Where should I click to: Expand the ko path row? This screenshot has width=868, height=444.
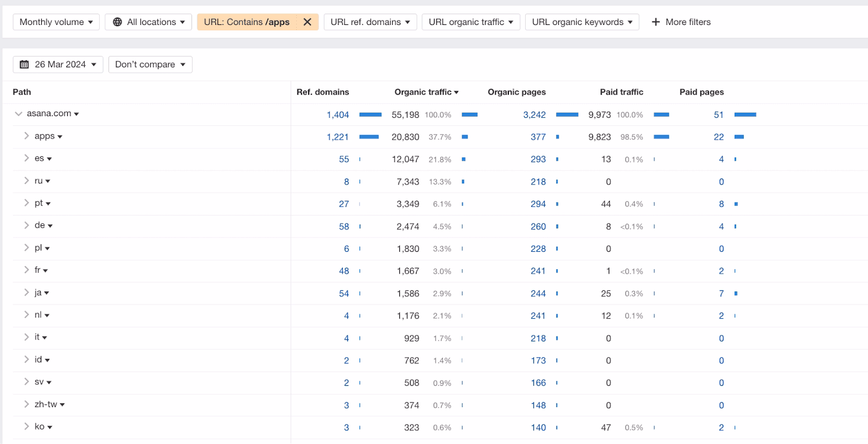coord(26,427)
